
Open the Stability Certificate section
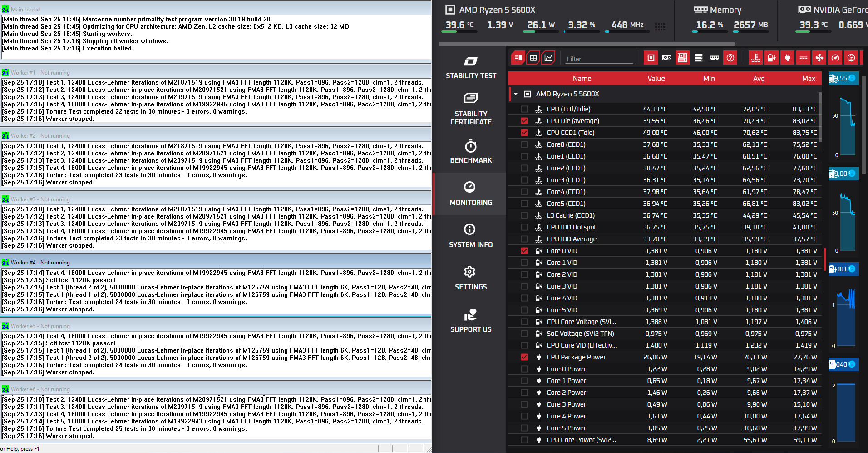click(x=471, y=110)
